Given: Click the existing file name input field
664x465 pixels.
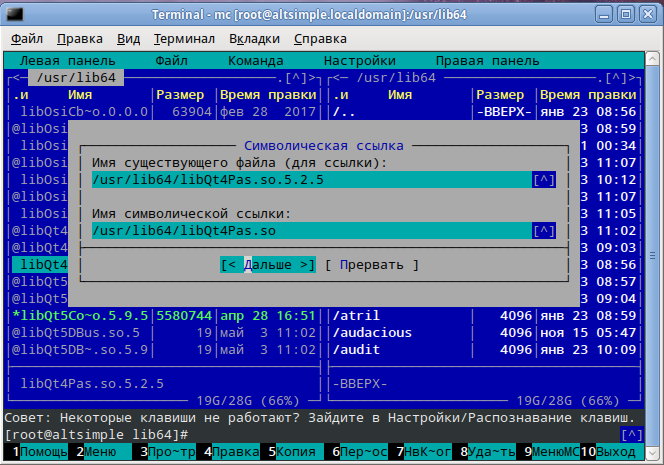Looking at the screenshot, I should (x=310, y=180).
